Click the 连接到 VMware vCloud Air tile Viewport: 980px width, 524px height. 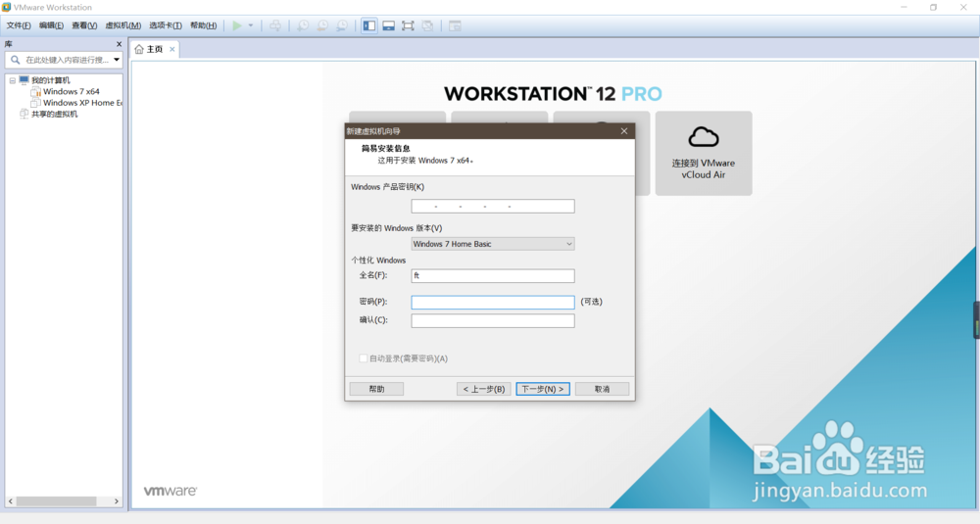704,154
